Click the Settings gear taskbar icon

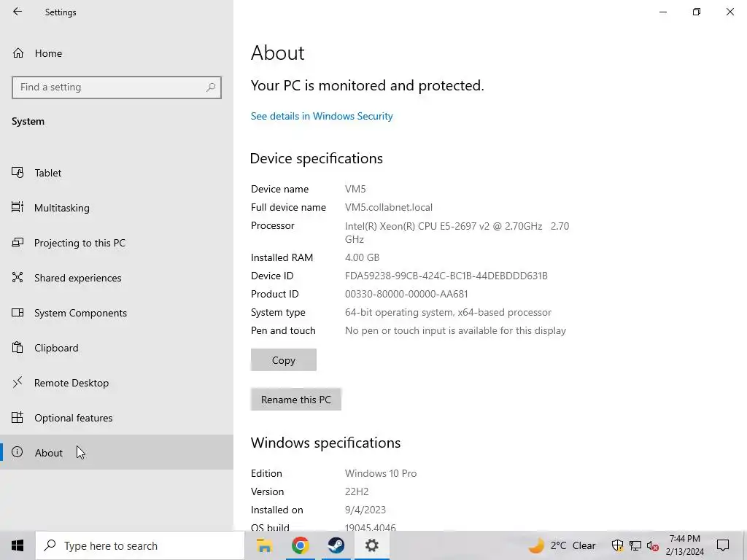tap(371, 545)
